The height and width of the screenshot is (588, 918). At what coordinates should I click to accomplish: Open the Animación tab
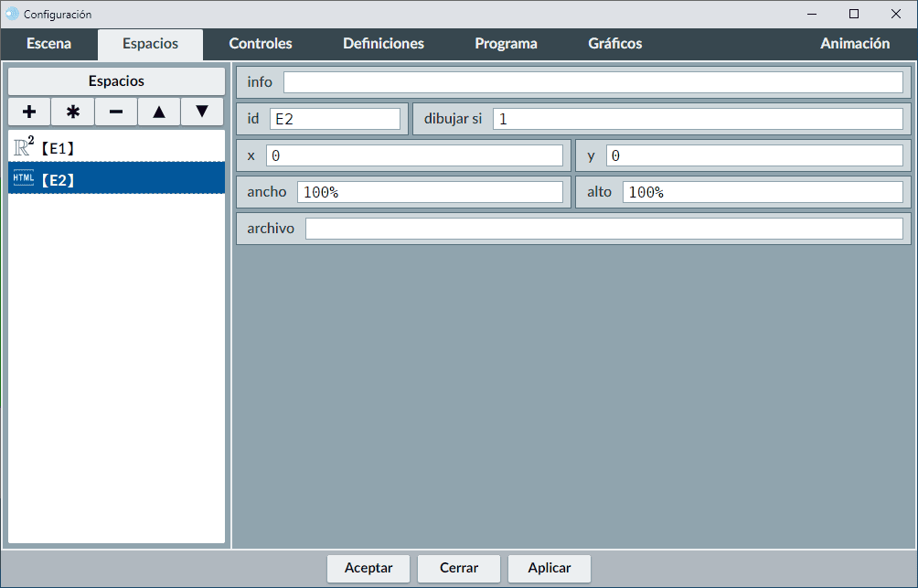[x=854, y=44]
